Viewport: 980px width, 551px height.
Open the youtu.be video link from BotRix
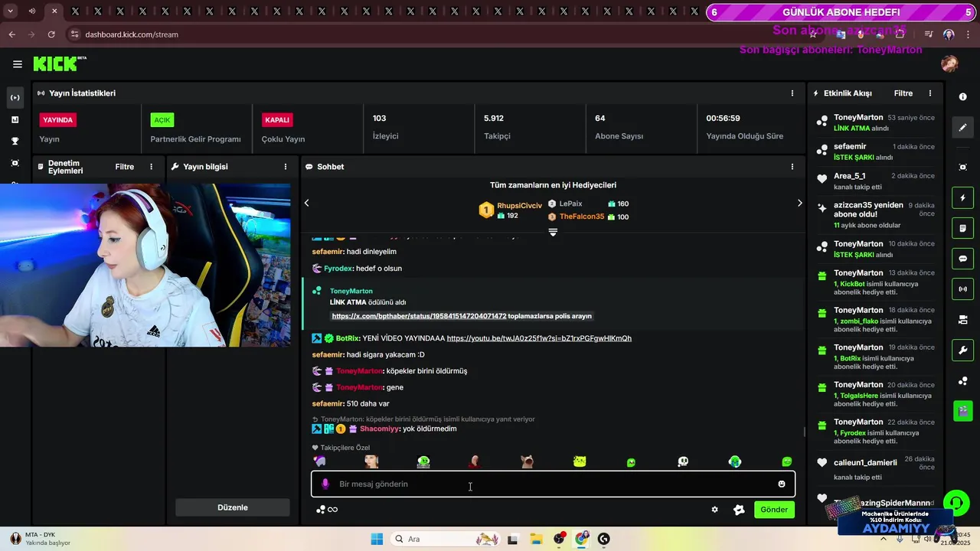539,338
